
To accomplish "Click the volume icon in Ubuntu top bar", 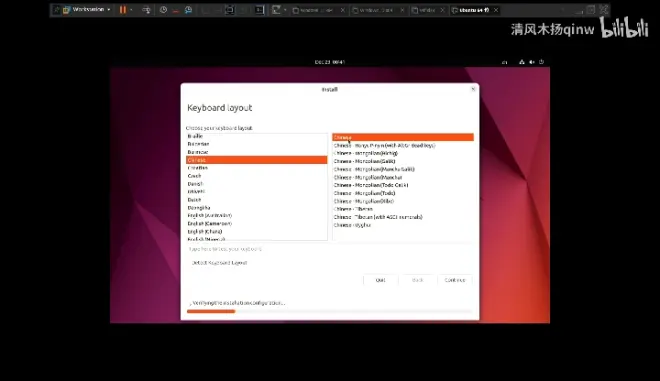I will [532, 62].
